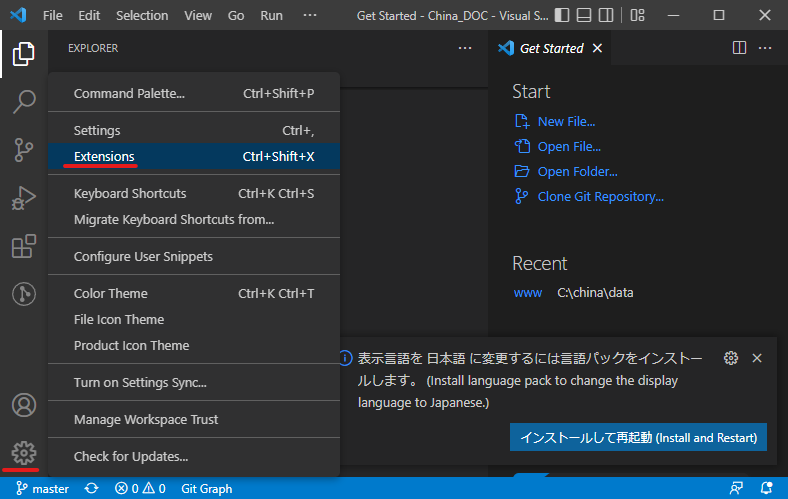This screenshot has height=499, width=788.
Task: Choose Settings in the Manage menu
Action: click(x=194, y=131)
